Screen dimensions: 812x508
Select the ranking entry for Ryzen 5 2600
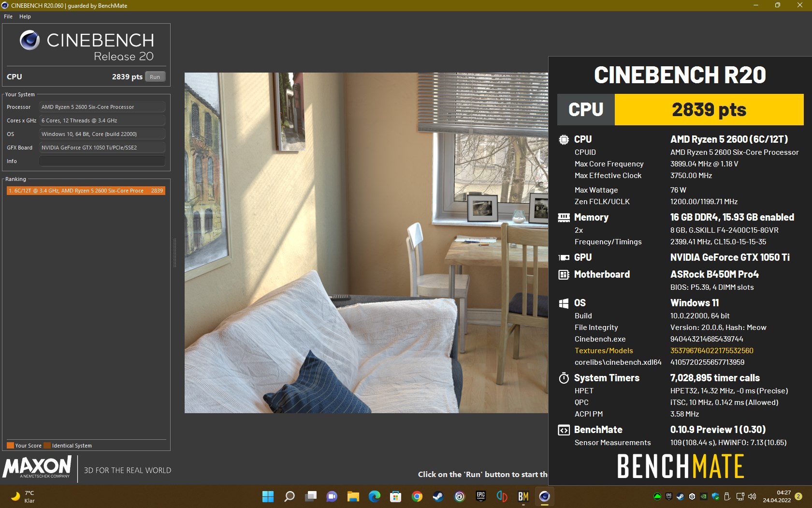(86, 191)
